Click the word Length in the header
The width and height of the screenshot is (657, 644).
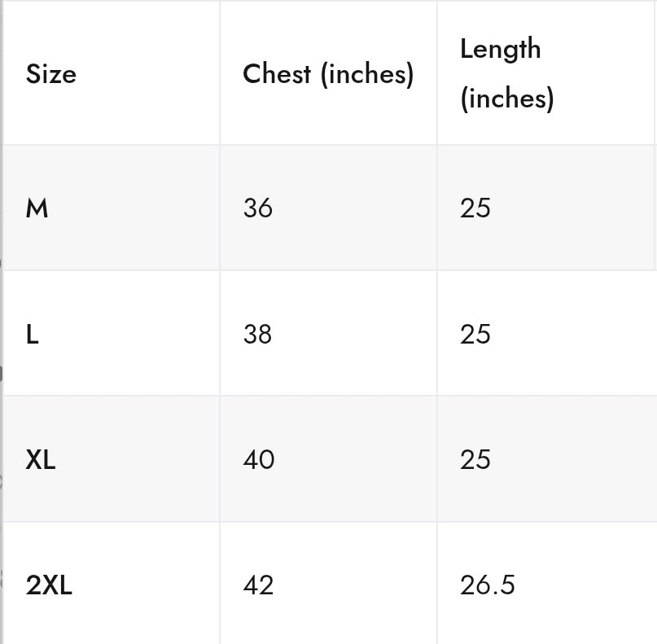[x=500, y=49]
